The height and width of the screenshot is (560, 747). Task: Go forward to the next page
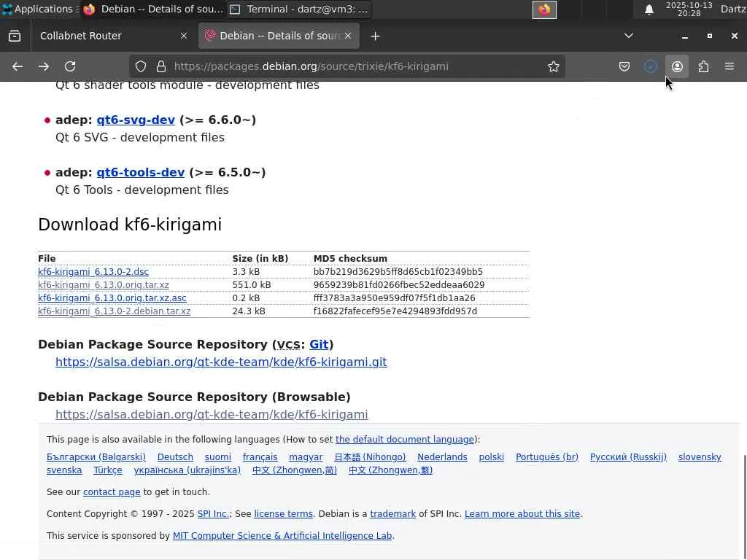pos(44,66)
